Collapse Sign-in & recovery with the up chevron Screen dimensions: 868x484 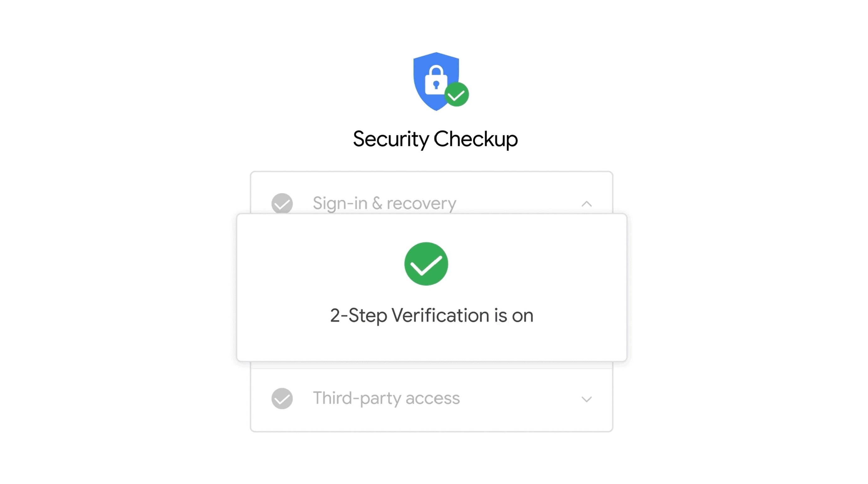(587, 204)
